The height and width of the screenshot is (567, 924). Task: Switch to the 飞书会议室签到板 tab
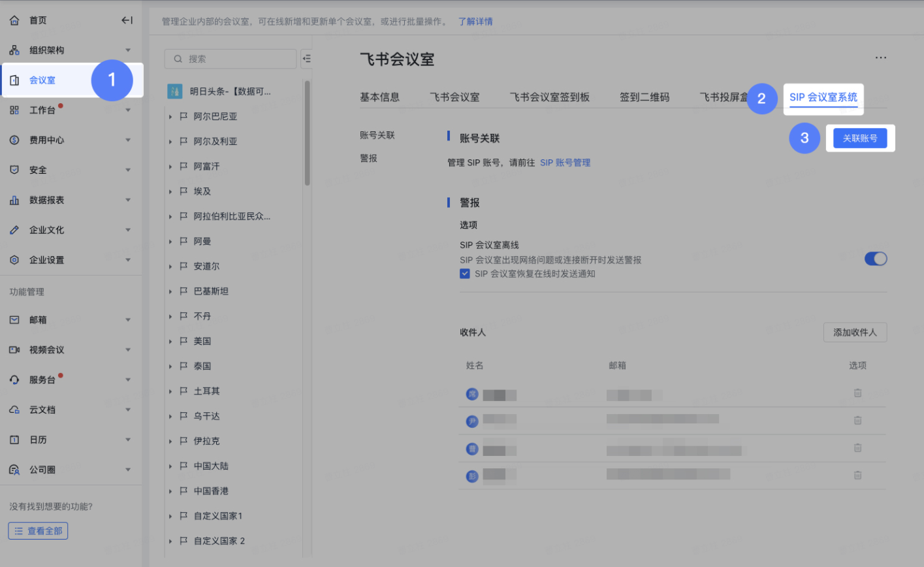point(550,97)
